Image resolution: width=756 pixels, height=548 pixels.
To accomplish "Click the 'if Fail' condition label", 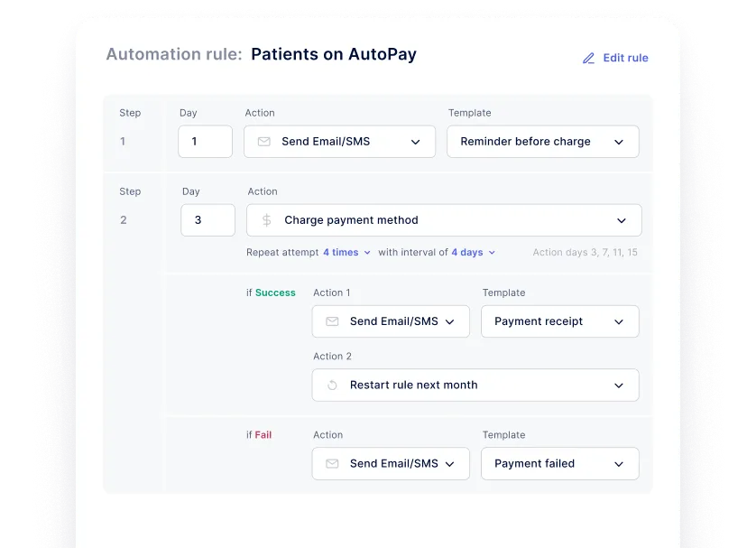I will (x=259, y=435).
